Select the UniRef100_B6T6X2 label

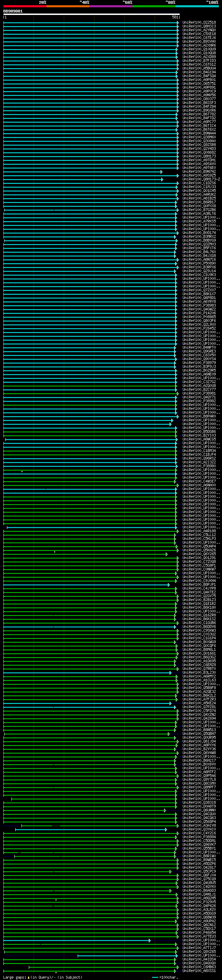[199, 129]
